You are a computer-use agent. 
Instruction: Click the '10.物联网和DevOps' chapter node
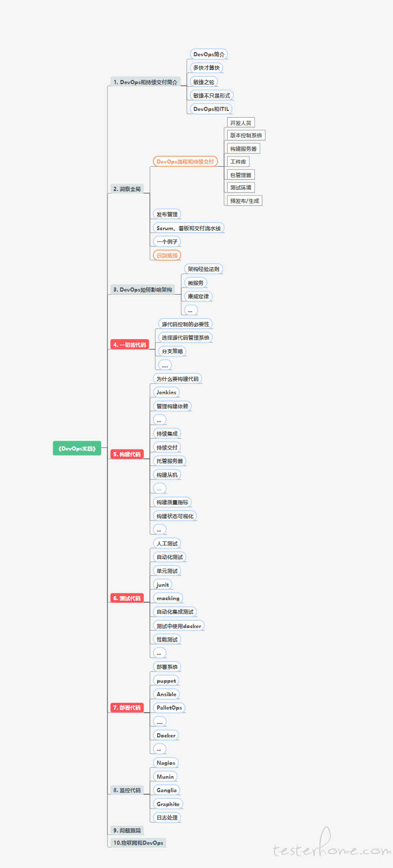click(x=138, y=843)
